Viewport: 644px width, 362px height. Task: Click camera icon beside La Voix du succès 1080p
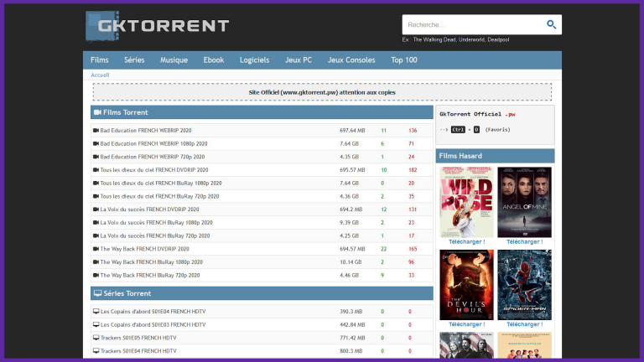click(x=96, y=222)
